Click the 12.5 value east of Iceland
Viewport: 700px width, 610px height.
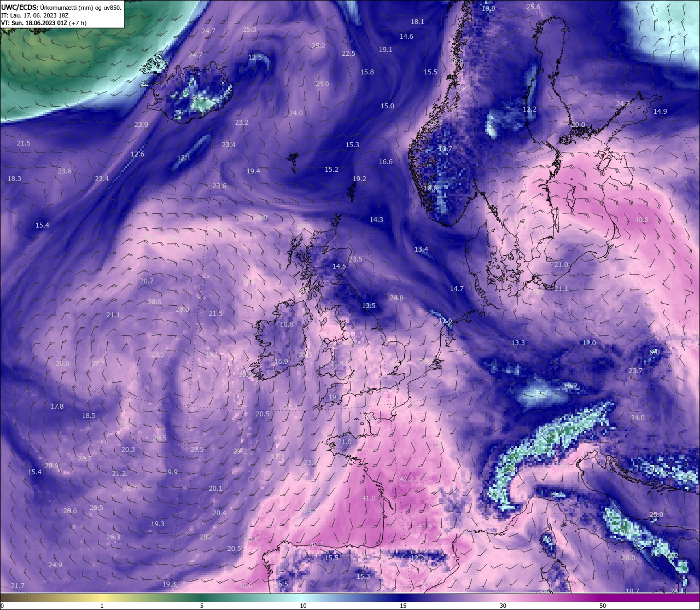coord(255,57)
